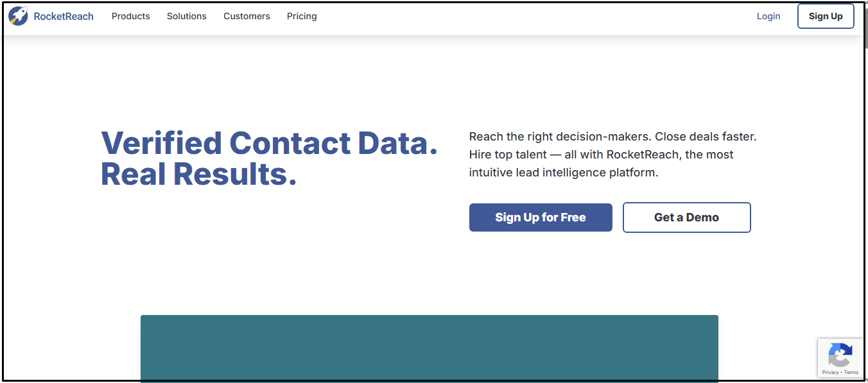Click the 'Hire top talent' text line
The width and height of the screenshot is (868, 383).
tap(601, 155)
